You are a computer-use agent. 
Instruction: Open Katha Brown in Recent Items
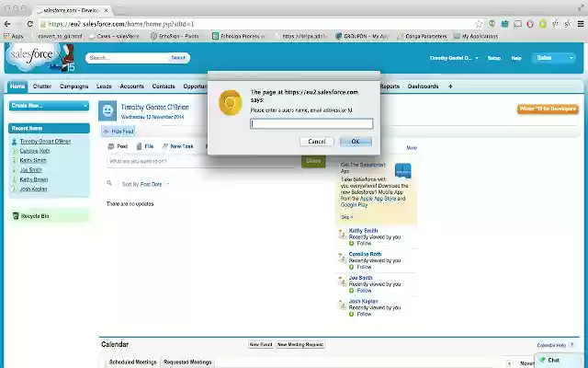pyautogui.click(x=34, y=179)
